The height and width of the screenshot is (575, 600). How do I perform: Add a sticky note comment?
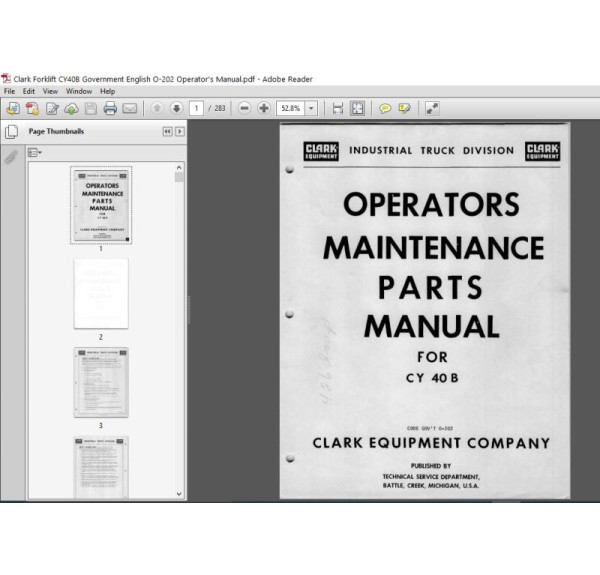pyautogui.click(x=385, y=108)
